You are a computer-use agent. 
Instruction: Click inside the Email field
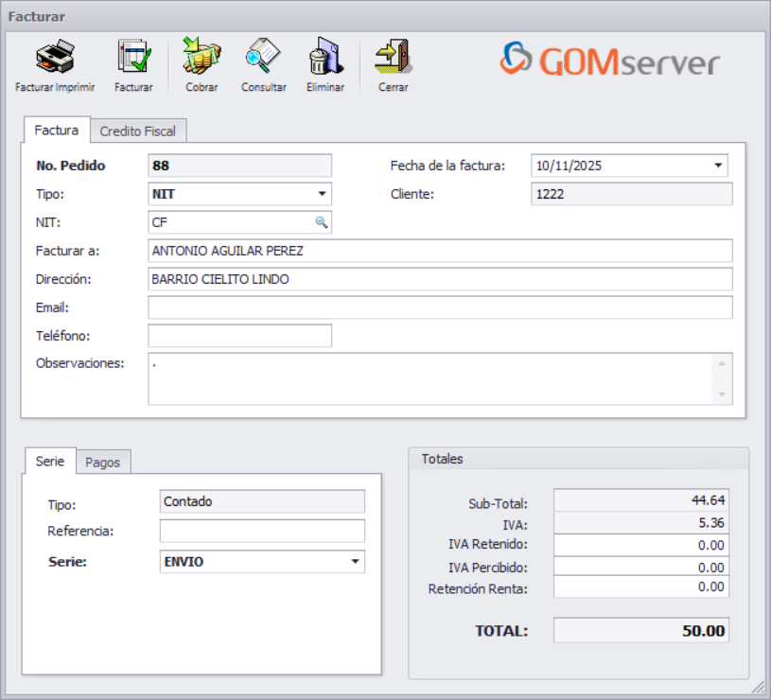[440, 307]
